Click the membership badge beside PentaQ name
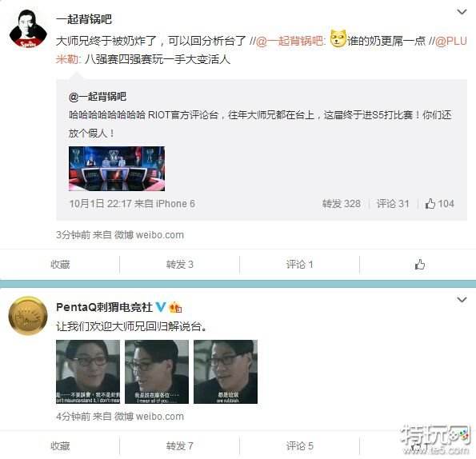The height and width of the screenshot is (459, 476). click(176, 307)
